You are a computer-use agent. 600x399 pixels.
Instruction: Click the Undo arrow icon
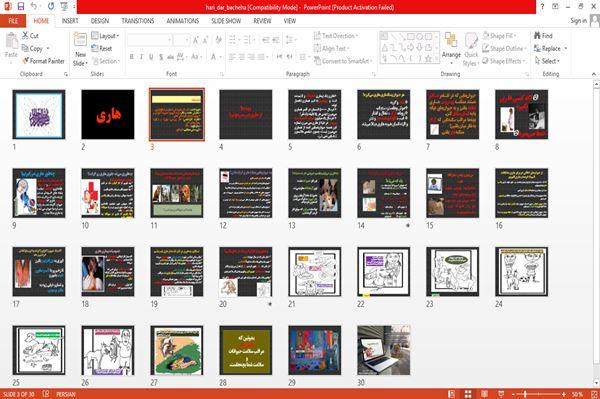tap(34, 7)
